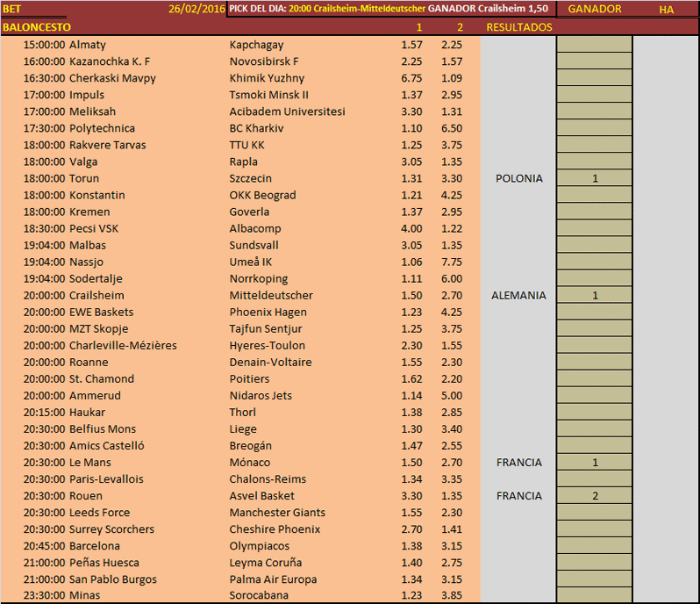Screen dimensions: 700x604
Task: Select Khimik Yuzhny cell
Action: (267, 78)
